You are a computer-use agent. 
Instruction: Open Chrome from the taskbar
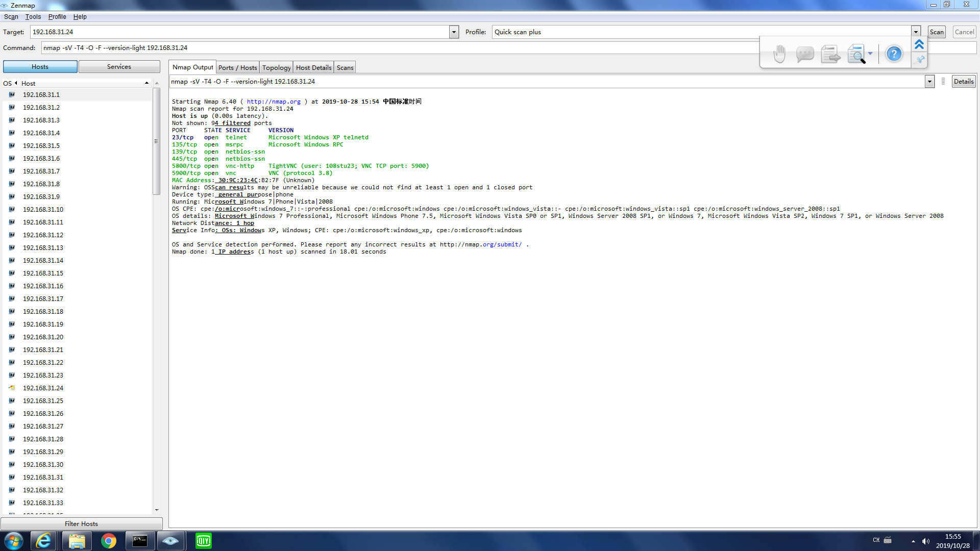coord(108,541)
